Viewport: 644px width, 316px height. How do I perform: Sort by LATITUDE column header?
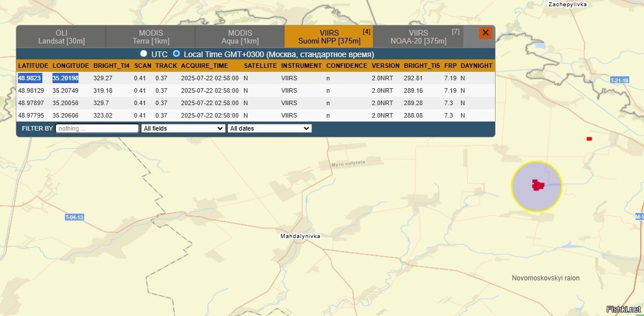tap(33, 66)
